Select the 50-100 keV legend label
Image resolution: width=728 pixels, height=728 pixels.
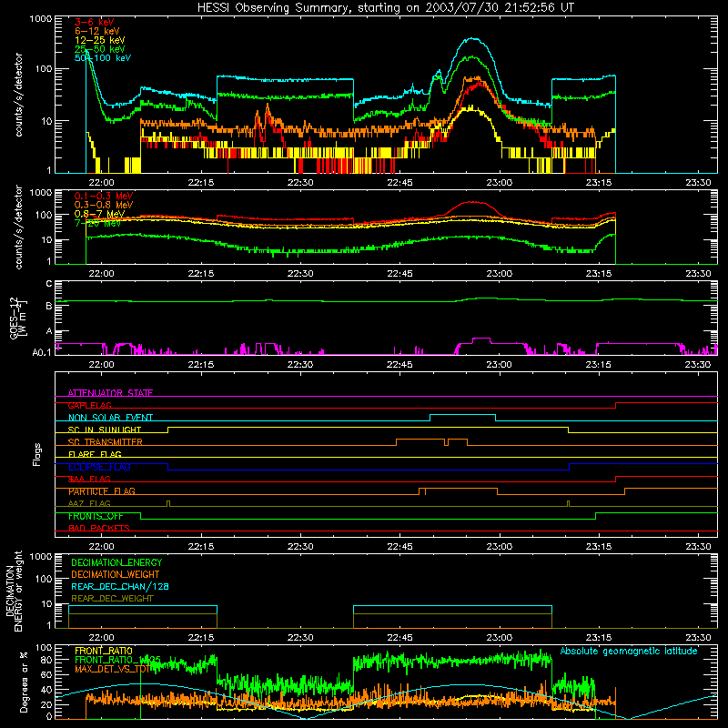coord(102,58)
